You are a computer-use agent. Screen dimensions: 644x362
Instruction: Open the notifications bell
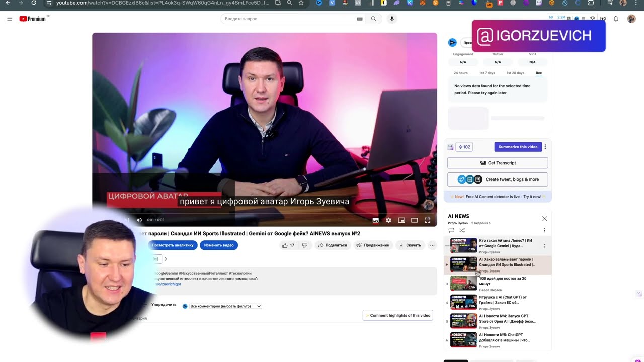(616, 19)
